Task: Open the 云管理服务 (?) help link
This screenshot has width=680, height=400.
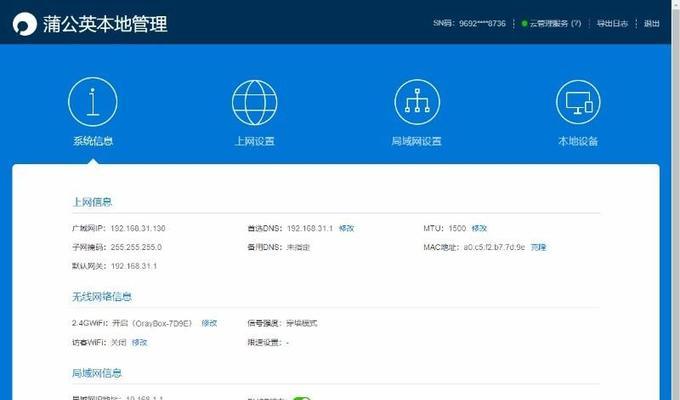Action: (555, 23)
